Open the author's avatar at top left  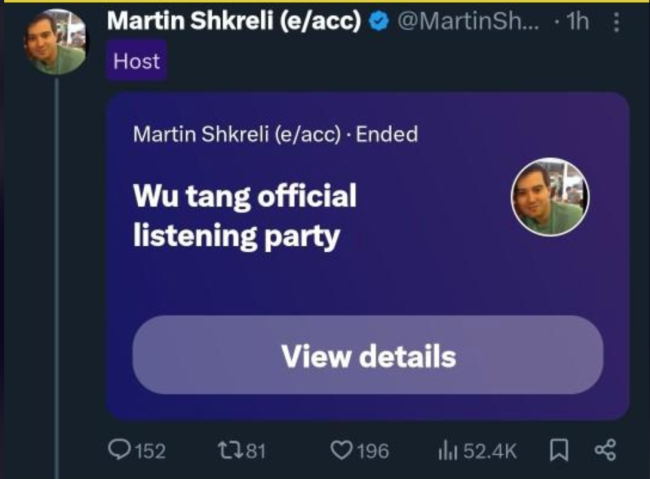tap(56, 42)
